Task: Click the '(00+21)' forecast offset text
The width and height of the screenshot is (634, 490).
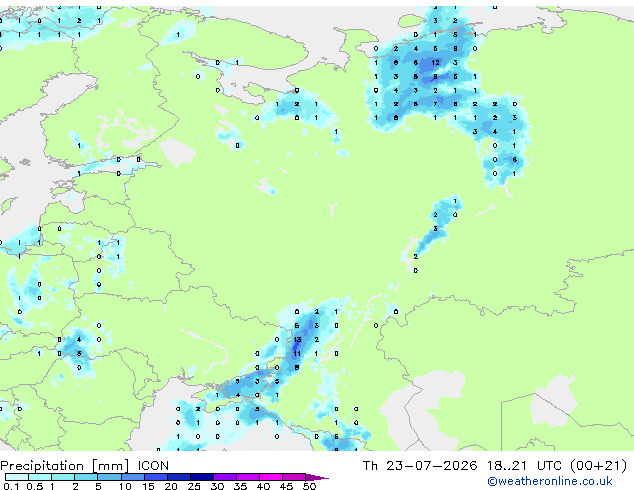Action: click(598, 466)
